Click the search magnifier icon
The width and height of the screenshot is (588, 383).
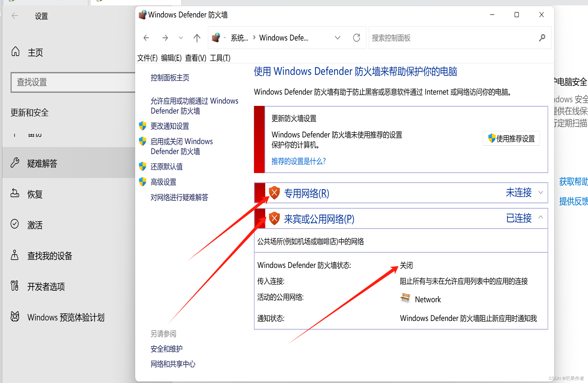point(542,38)
